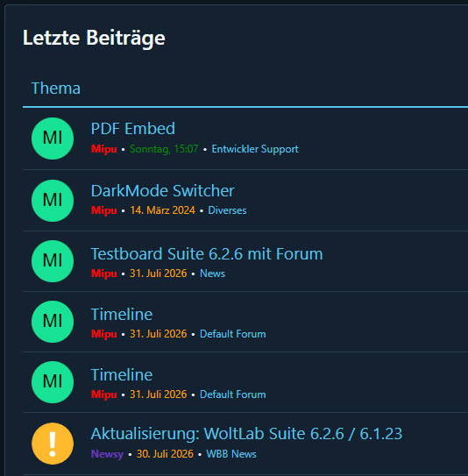
Task: Click the 30. Juli 2026 date
Action: (x=165, y=454)
